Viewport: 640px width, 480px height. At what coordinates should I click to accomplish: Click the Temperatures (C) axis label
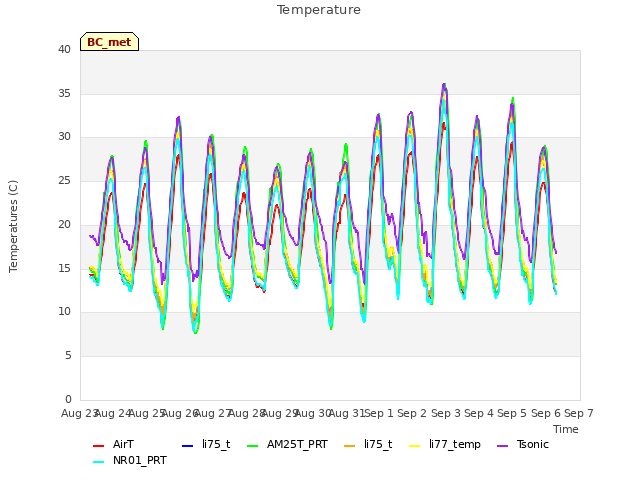coord(13,226)
